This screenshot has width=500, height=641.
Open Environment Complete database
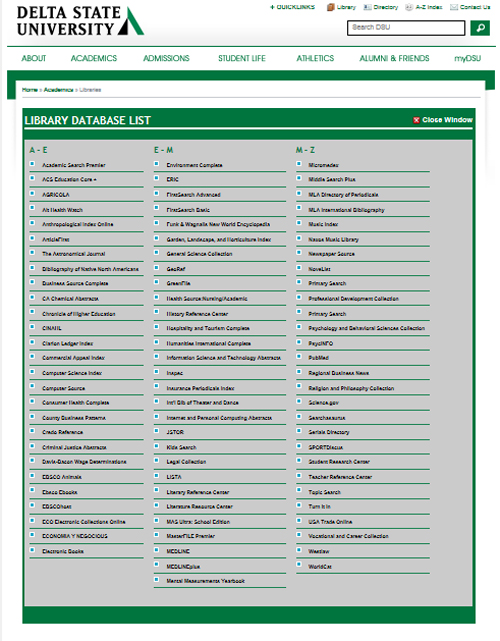tap(195, 165)
